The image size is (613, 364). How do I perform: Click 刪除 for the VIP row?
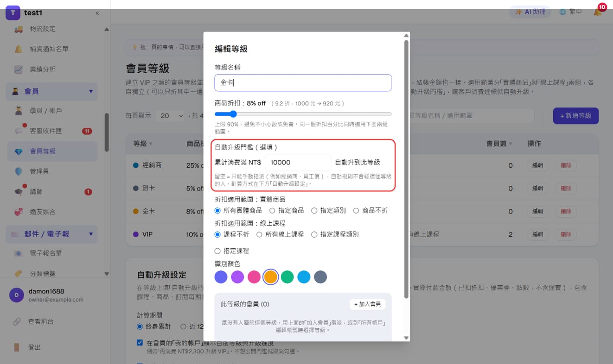pyautogui.click(x=566, y=234)
